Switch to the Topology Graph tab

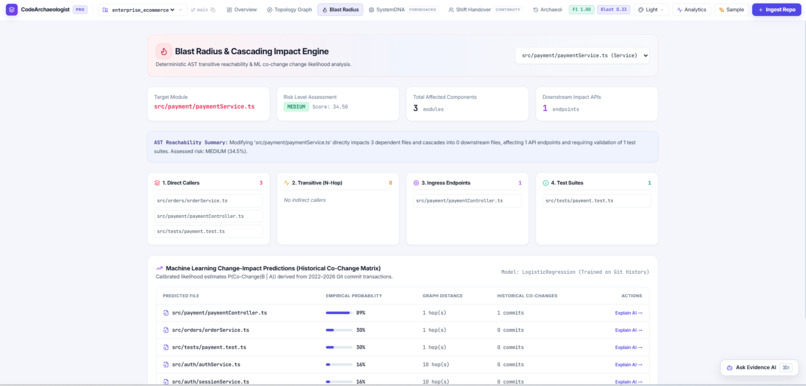pos(289,10)
